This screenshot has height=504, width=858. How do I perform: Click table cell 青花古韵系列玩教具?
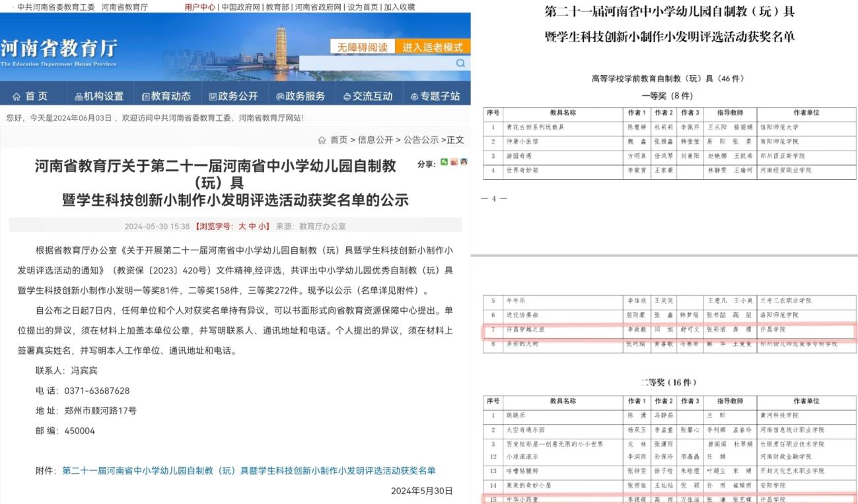(535, 127)
